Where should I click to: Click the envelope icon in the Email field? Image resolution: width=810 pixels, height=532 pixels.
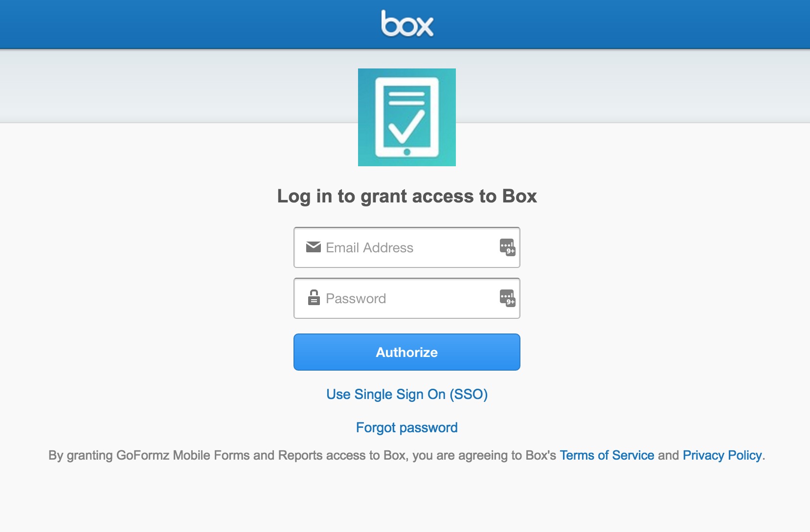coord(314,247)
